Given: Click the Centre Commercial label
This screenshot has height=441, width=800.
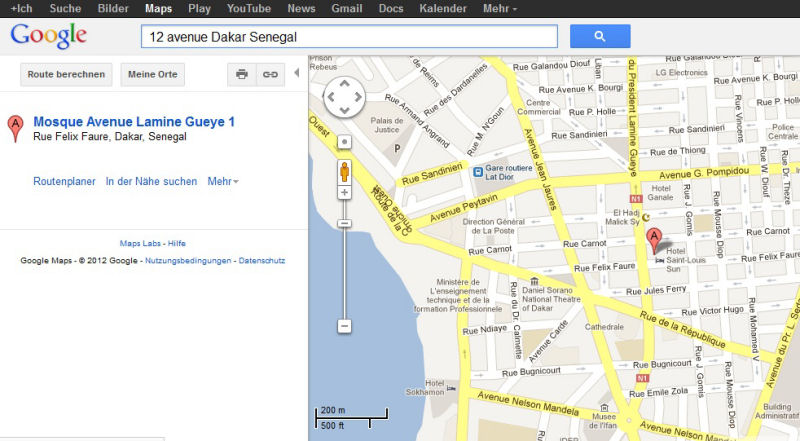Looking at the screenshot, I should (538, 107).
